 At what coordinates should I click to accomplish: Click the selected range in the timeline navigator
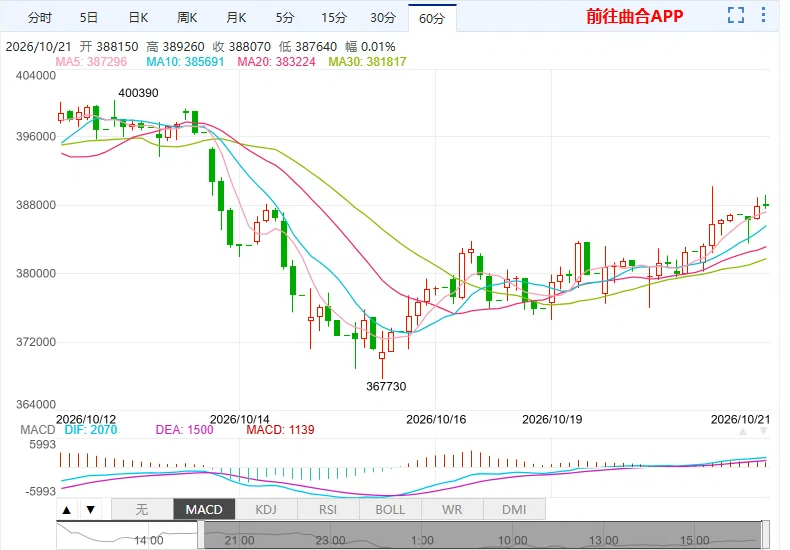tap(483, 535)
